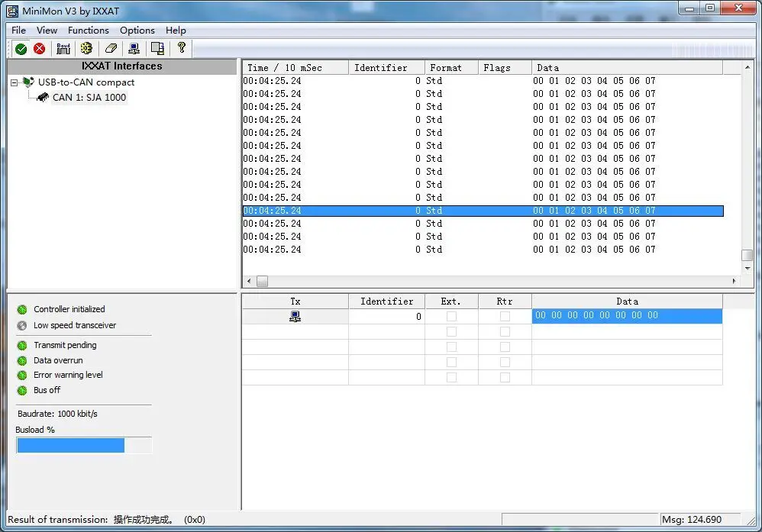Viewport: 762px width, 532px height.
Task: Select CAN 1: SJA 1000 tree item
Action: 89,98
